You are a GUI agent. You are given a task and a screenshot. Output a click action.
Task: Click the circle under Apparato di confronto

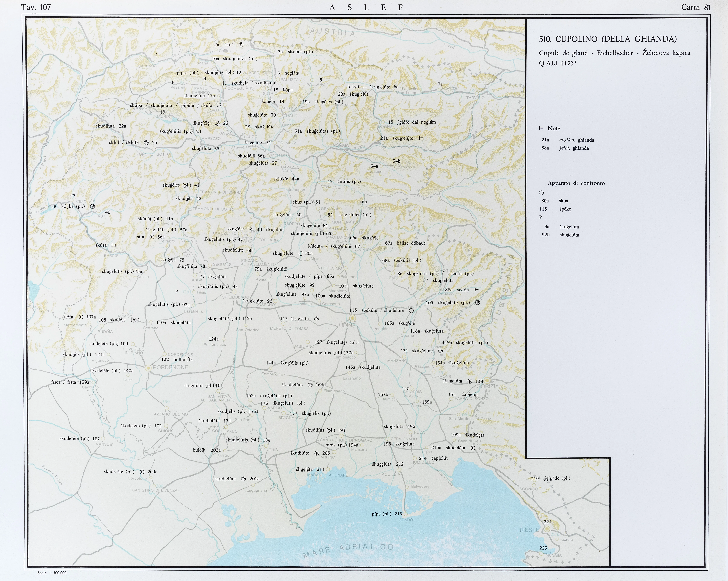point(541,193)
